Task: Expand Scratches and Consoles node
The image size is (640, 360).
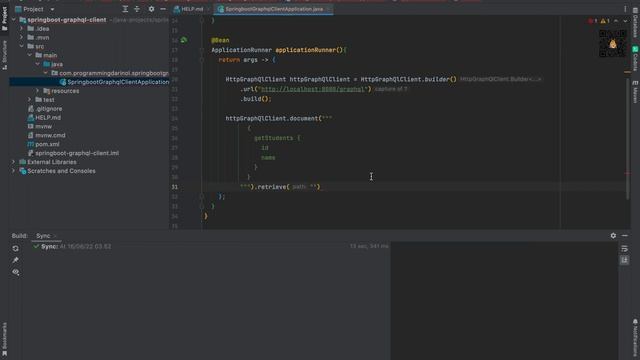Action: coord(13,171)
